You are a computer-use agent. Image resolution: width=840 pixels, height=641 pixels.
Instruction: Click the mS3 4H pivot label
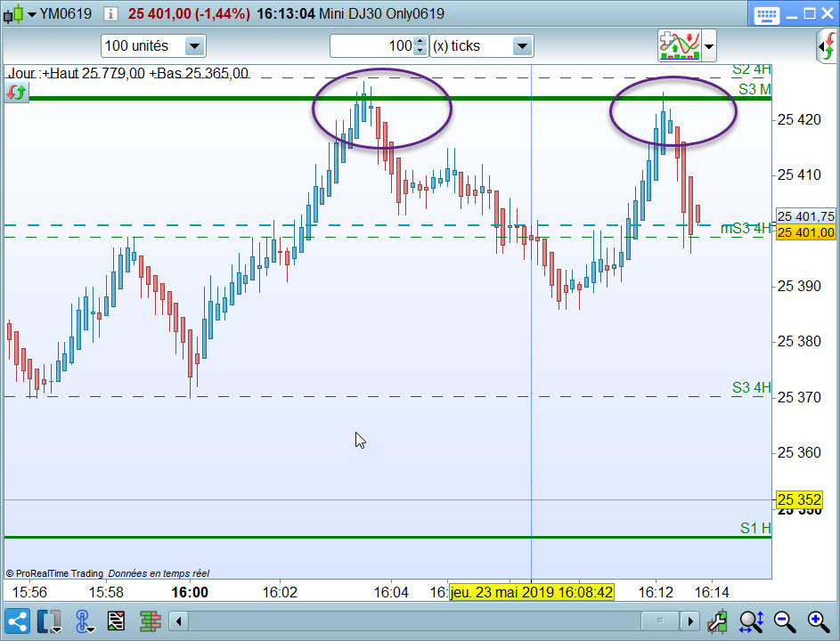point(746,228)
